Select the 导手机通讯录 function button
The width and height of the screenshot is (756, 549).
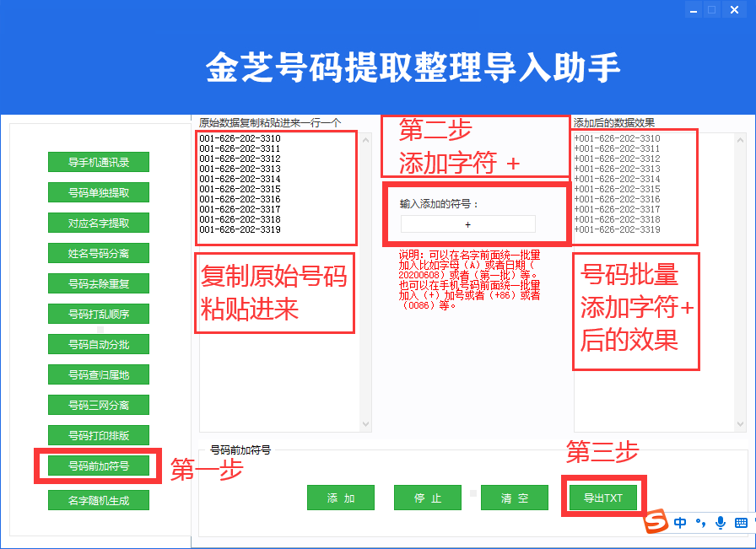coord(98,162)
